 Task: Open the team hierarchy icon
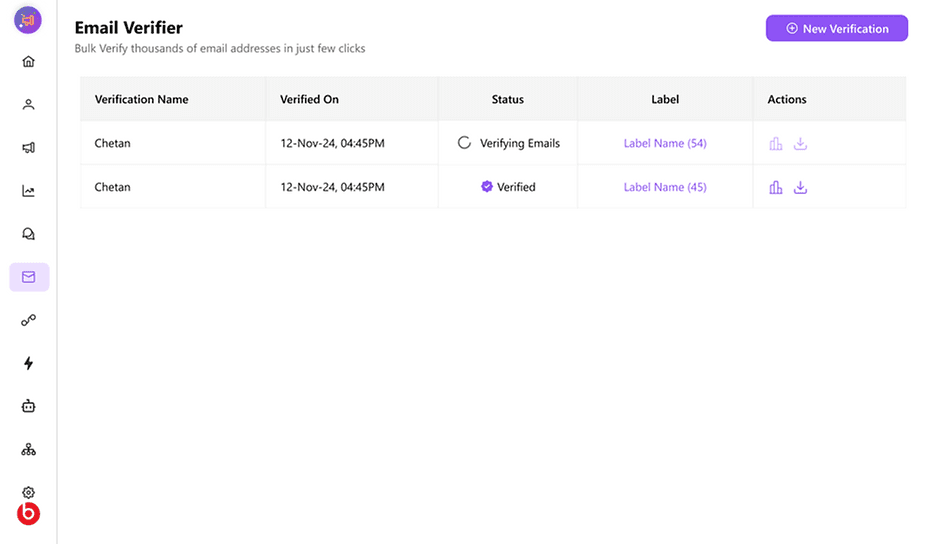click(x=28, y=450)
